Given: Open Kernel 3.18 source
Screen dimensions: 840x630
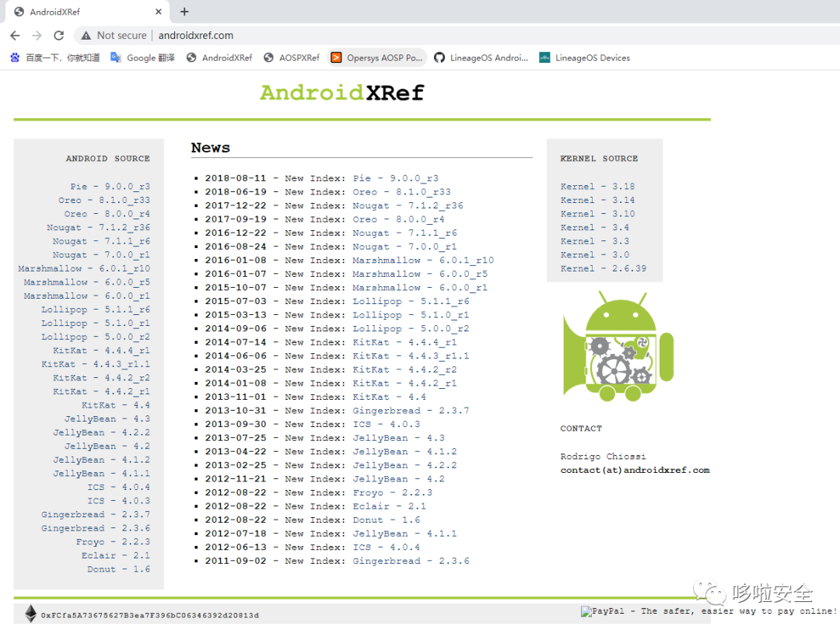Looking at the screenshot, I should pyautogui.click(x=598, y=187).
